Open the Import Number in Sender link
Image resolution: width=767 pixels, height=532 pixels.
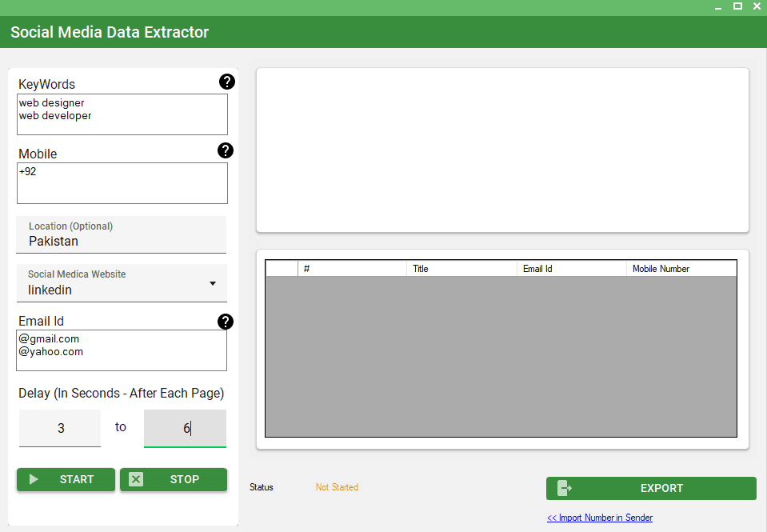tap(600, 518)
